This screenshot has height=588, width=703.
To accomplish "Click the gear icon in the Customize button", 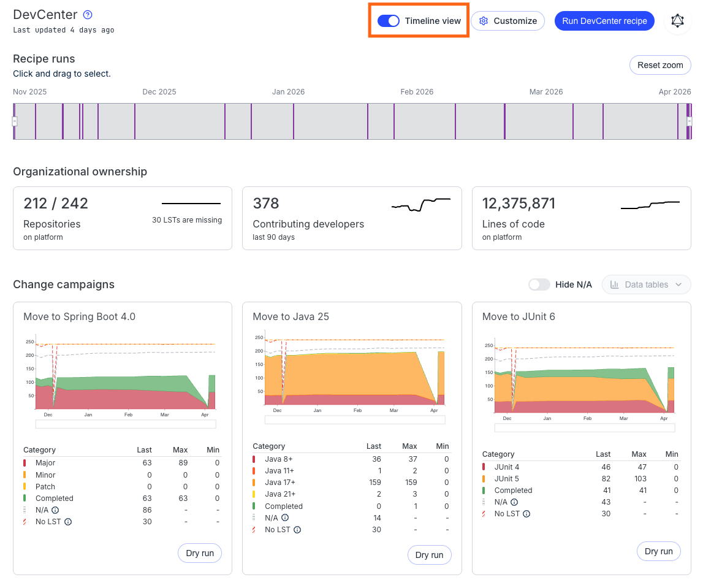I will [484, 21].
